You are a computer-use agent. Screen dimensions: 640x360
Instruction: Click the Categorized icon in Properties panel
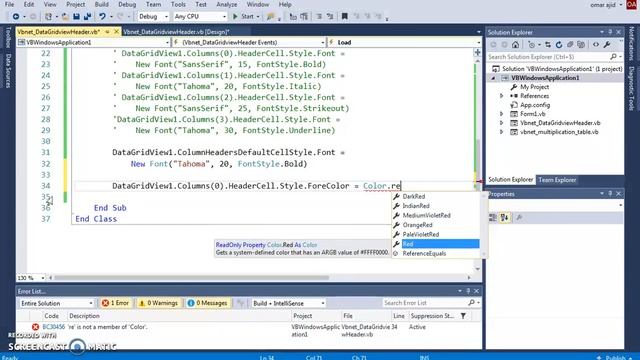493,218
